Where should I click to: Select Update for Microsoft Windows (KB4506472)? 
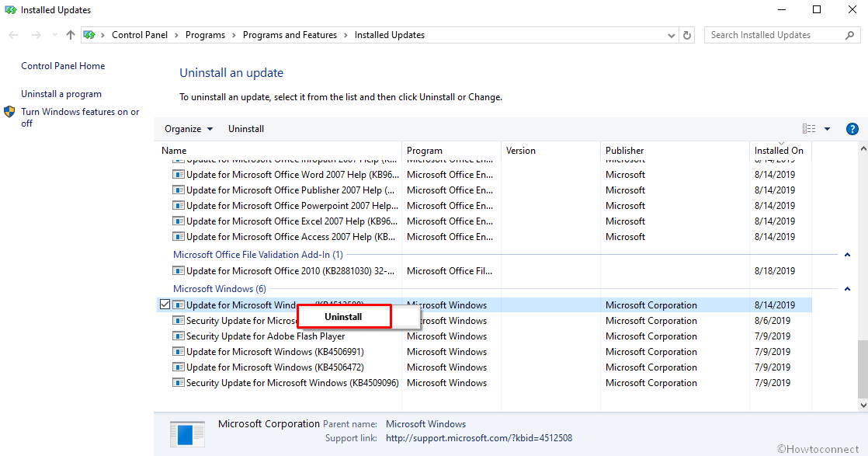pyautogui.click(x=275, y=367)
